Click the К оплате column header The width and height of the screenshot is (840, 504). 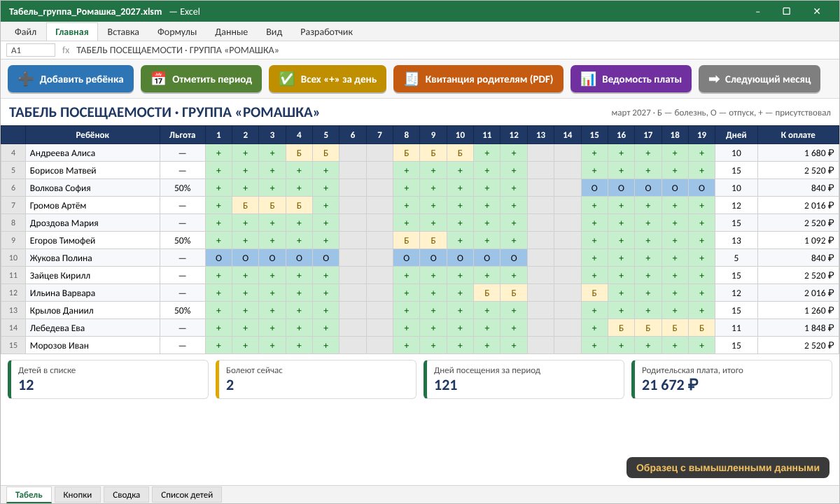click(x=798, y=135)
